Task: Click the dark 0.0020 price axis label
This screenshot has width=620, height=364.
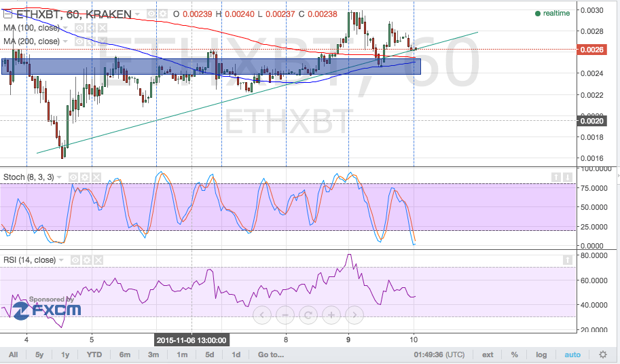Action: [x=592, y=121]
